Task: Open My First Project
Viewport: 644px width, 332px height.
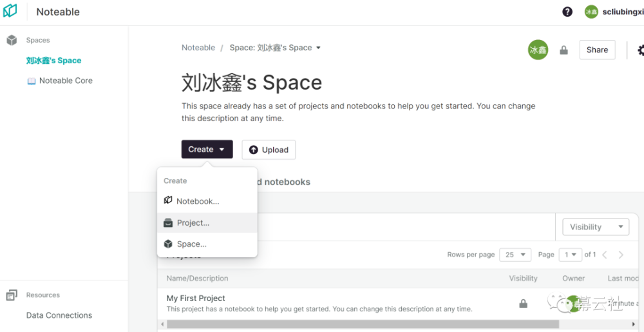Action: 196,298
